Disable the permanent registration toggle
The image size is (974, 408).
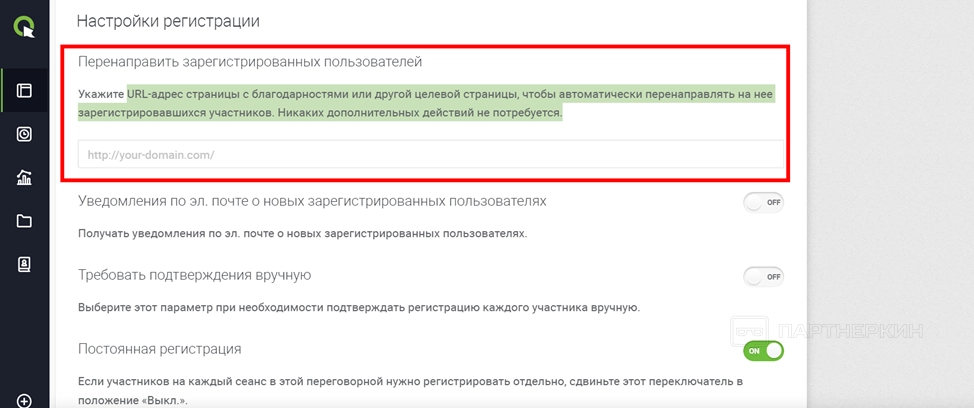(763, 351)
